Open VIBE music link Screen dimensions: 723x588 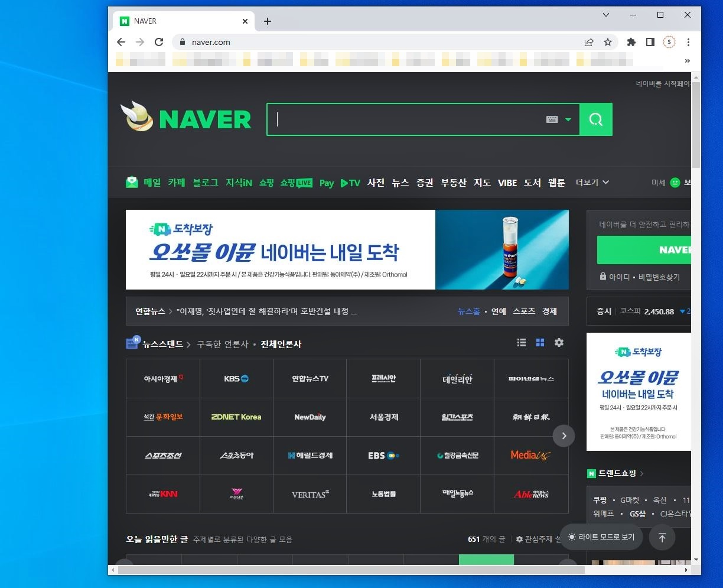click(x=507, y=183)
